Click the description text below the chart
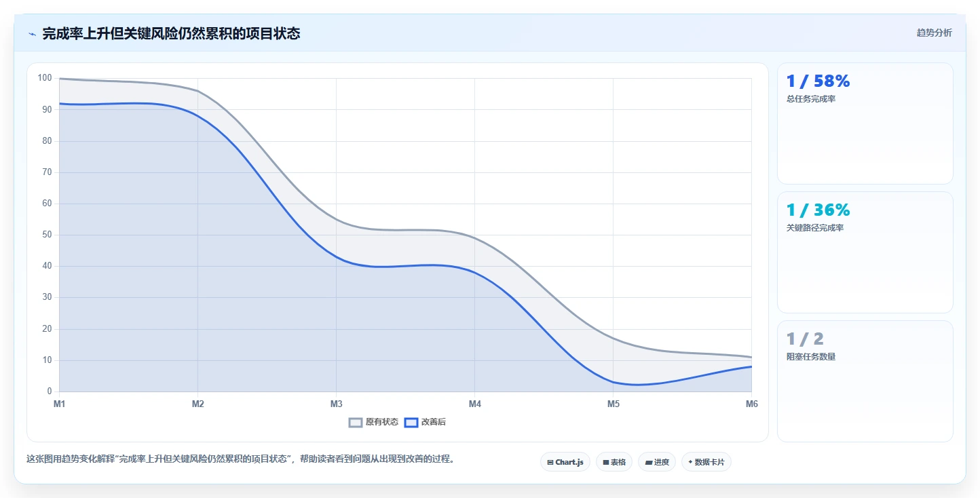The image size is (980, 498). 240,459
